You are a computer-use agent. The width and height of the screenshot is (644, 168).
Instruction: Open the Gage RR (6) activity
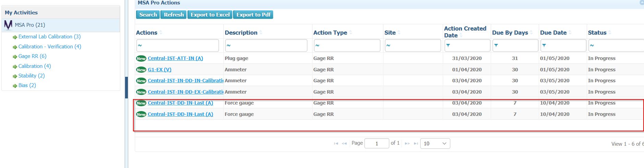[32, 56]
